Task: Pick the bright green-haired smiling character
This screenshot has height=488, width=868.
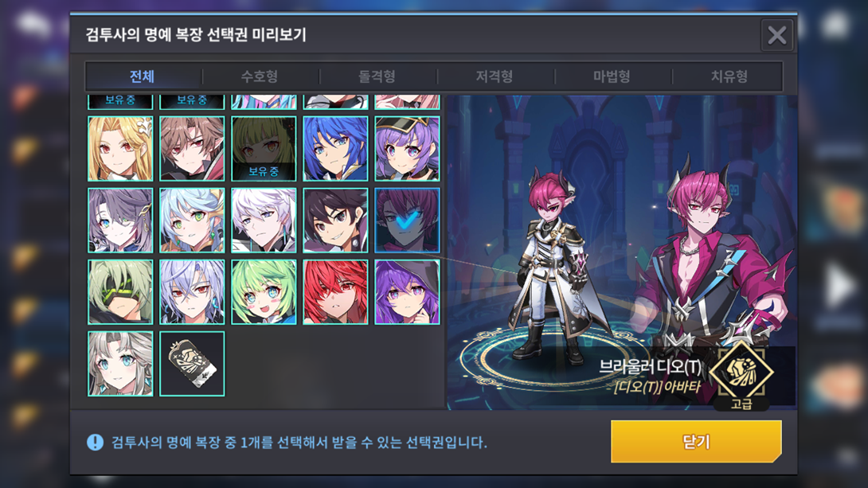Action: coord(264,291)
